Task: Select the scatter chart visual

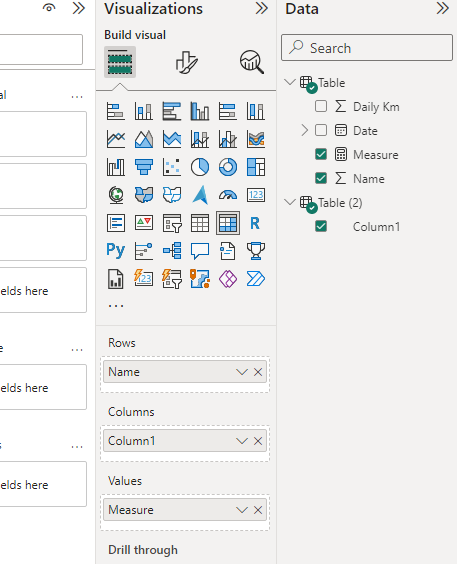Action: tap(172, 167)
